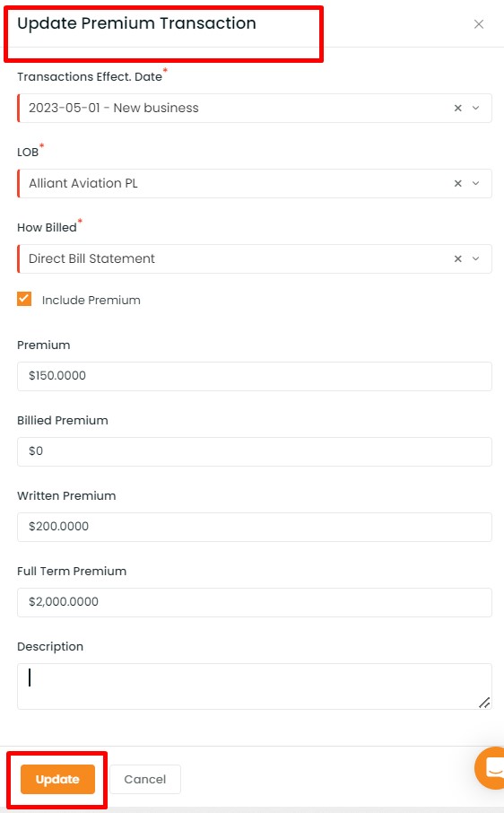Open the orange chat support bubble
Screen dimensions: 504x813
pyautogui.click(x=491, y=768)
